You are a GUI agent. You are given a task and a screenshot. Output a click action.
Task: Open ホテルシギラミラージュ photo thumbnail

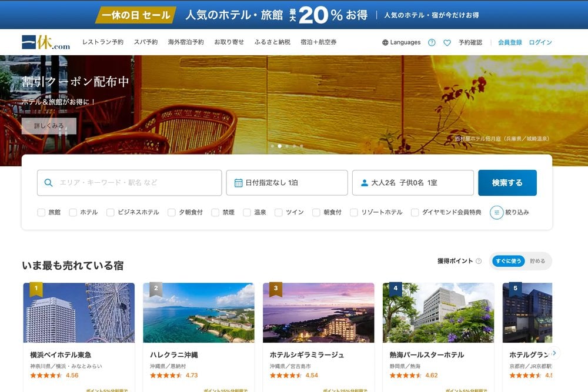[x=318, y=313]
